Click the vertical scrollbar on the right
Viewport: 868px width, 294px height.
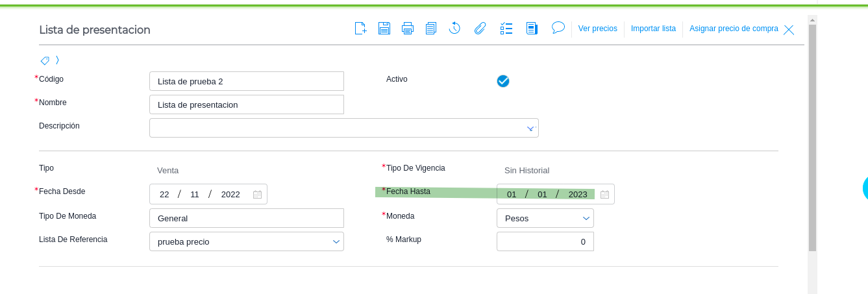click(812, 136)
